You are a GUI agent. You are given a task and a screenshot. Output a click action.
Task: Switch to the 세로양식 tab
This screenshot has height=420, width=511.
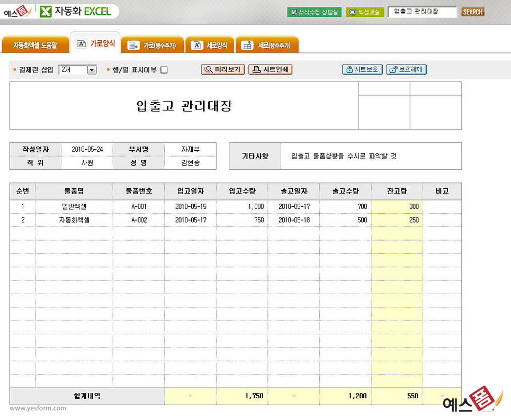click(210, 45)
